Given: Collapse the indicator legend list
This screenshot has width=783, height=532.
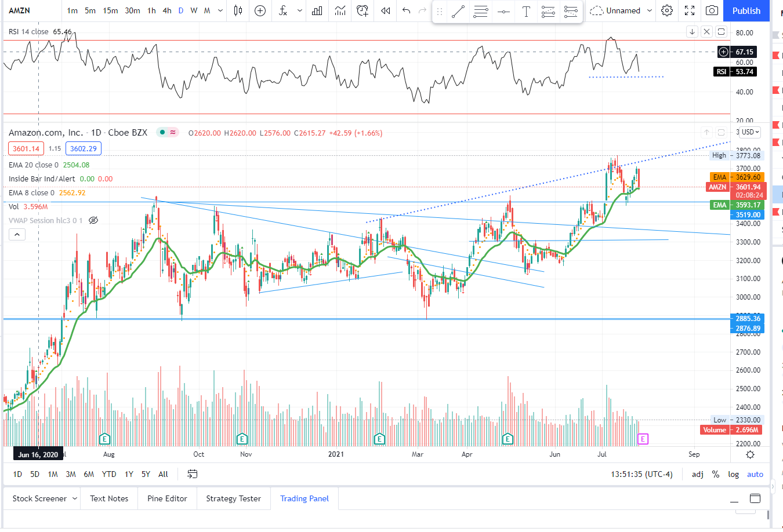Looking at the screenshot, I should click(x=17, y=234).
